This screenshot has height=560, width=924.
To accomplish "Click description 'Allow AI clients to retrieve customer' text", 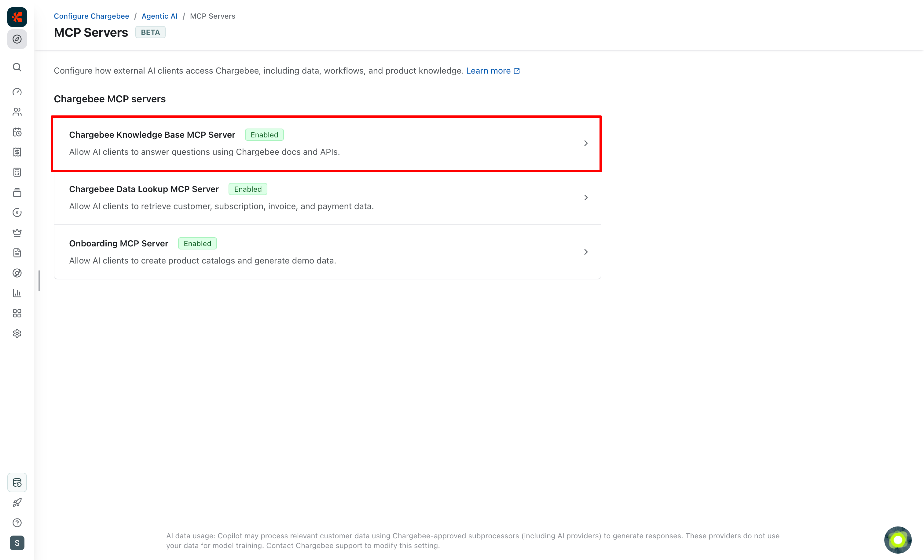I will coord(222,206).
